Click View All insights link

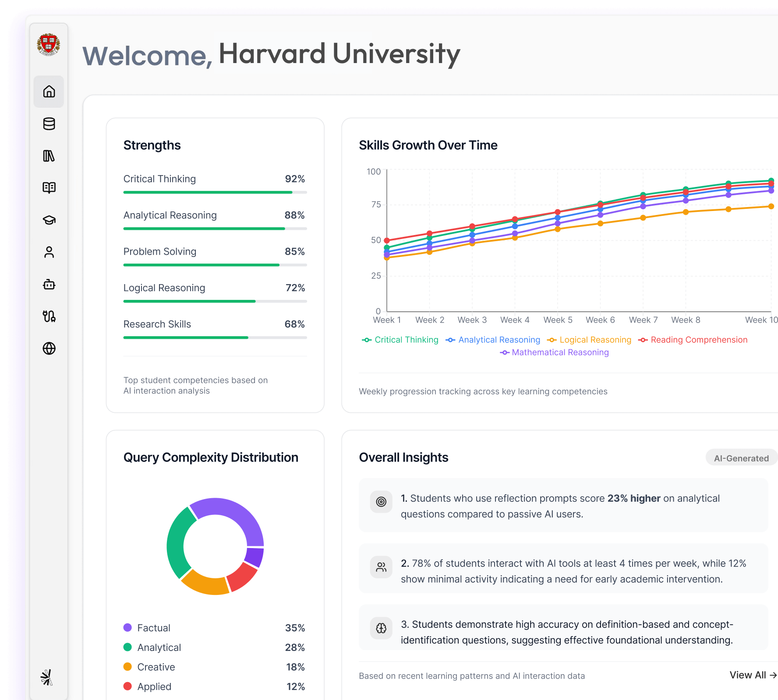753,675
